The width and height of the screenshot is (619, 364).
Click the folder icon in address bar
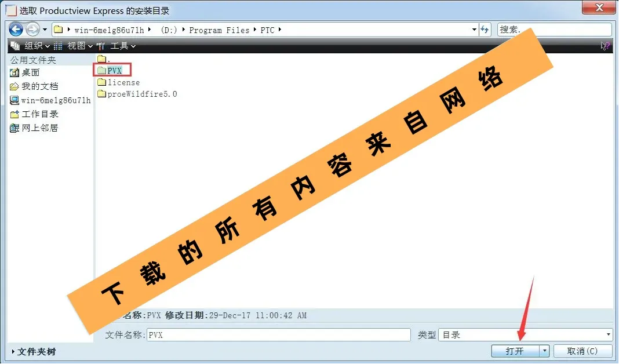click(x=59, y=30)
